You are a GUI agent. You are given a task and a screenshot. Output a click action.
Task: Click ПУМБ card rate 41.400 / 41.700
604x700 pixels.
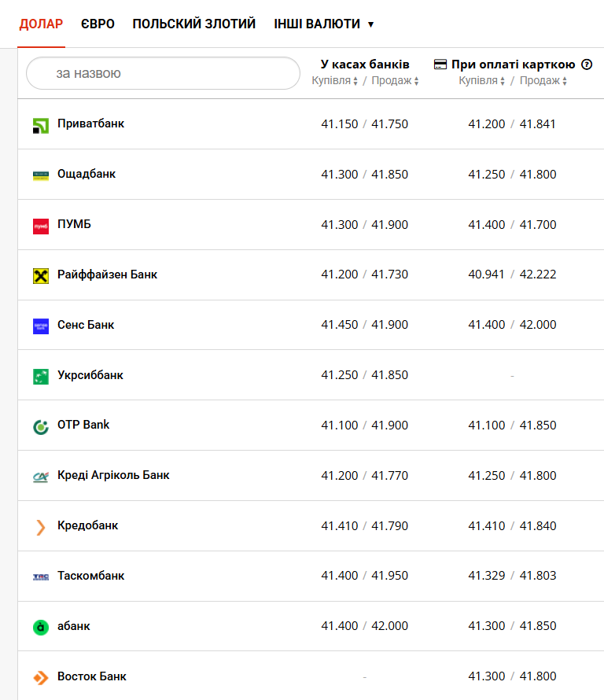(512, 225)
